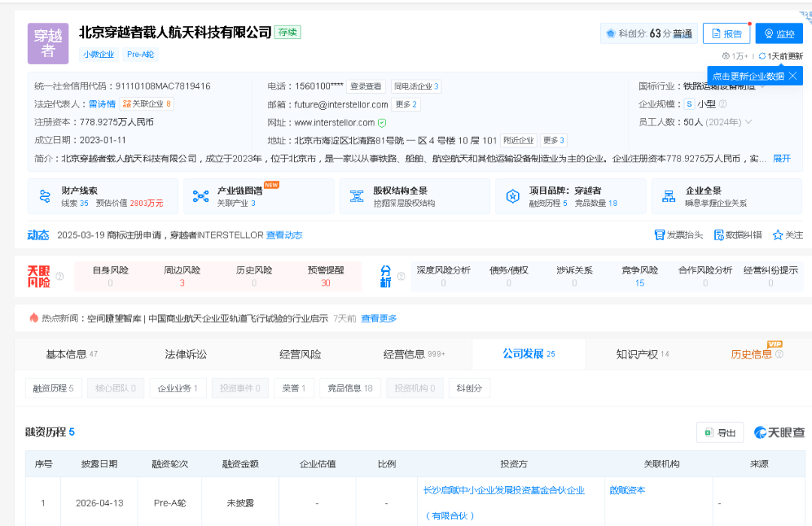Click the 企业全景 enterprise panorama icon
This screenshot has height=526, width=812.
pyautogui.click(x=668, y=196)
